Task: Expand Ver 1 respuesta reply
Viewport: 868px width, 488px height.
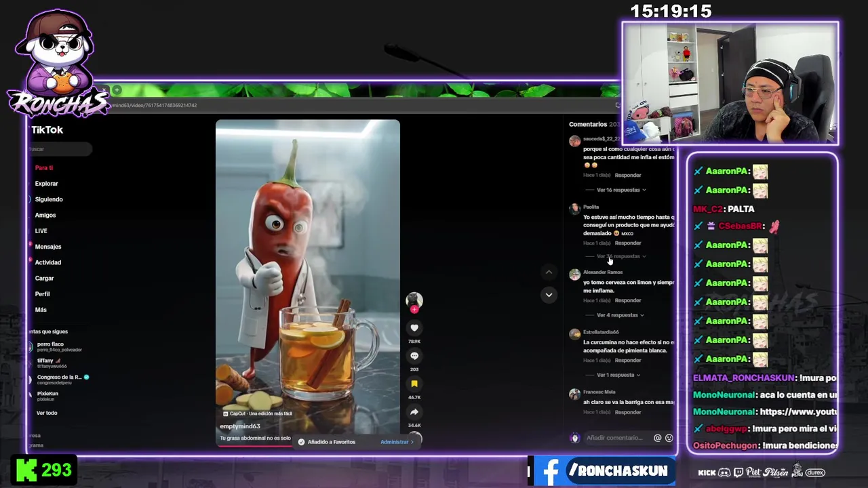Action: [618, 375]
